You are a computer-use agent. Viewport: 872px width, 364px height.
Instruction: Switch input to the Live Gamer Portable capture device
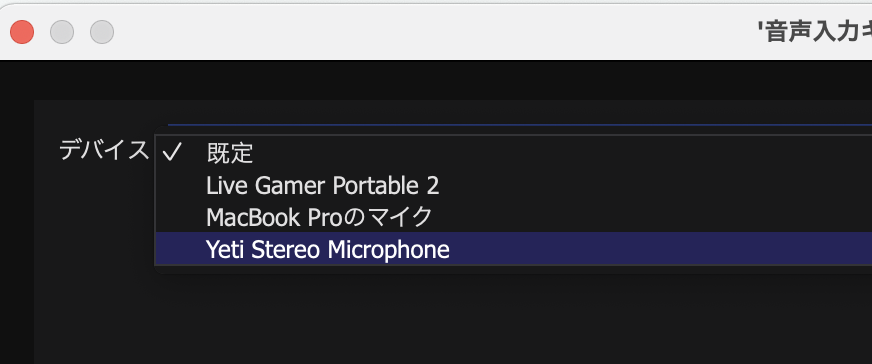pos(513,186)
